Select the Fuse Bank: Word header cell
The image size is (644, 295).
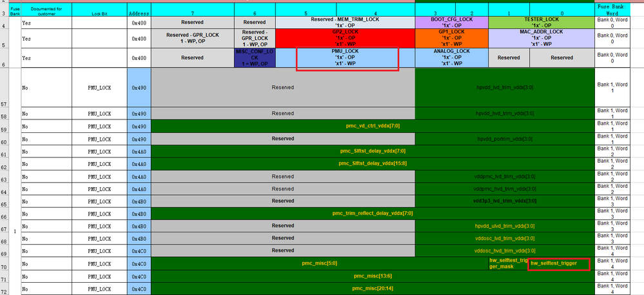pyautogui.click(x=612, y=10)
